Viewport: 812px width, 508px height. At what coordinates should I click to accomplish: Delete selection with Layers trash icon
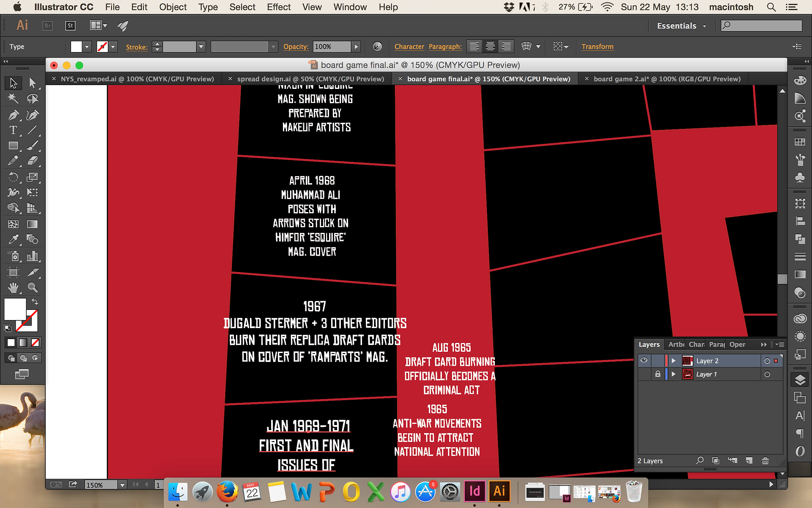point(765,461)
